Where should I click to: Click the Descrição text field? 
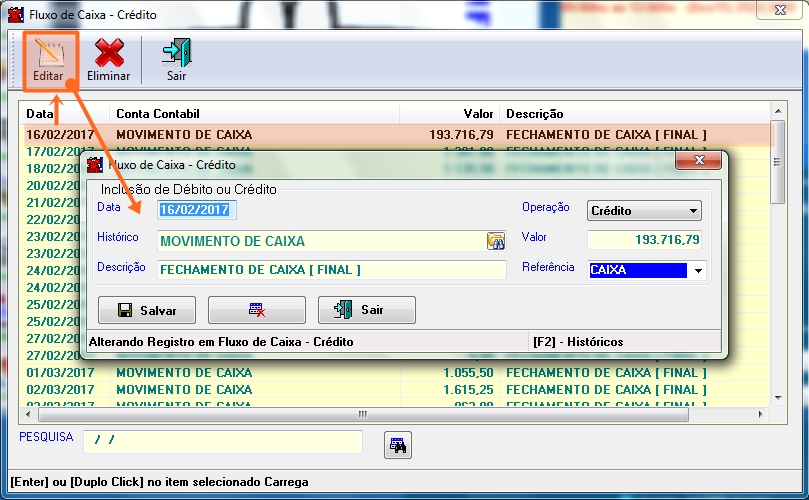331,269
